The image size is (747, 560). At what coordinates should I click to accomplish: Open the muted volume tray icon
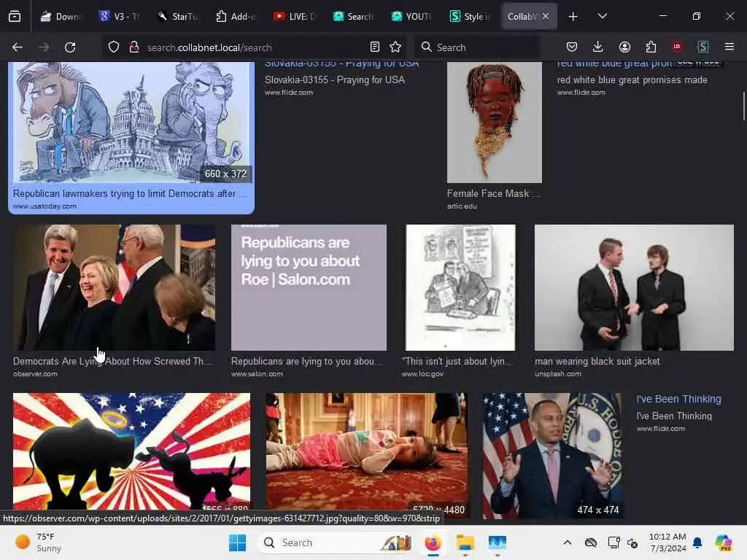pyautogui.click(x=632, y=542)
